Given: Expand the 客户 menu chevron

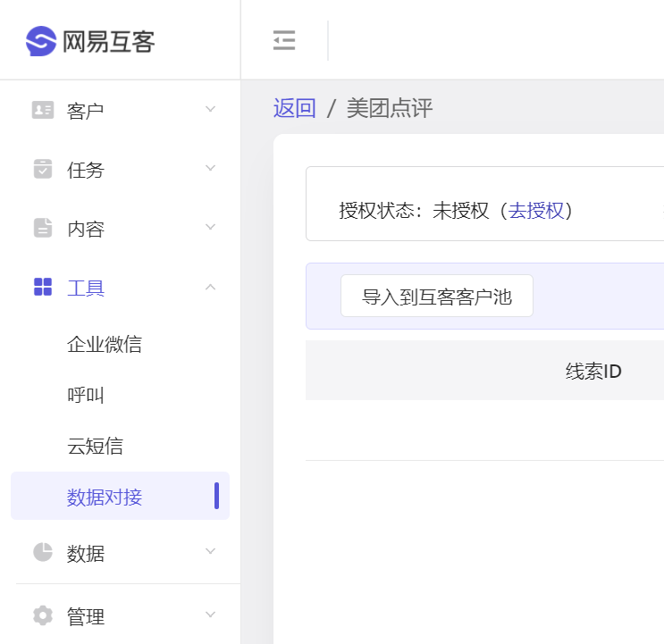Looking at the screenshot, I should 211,109.
